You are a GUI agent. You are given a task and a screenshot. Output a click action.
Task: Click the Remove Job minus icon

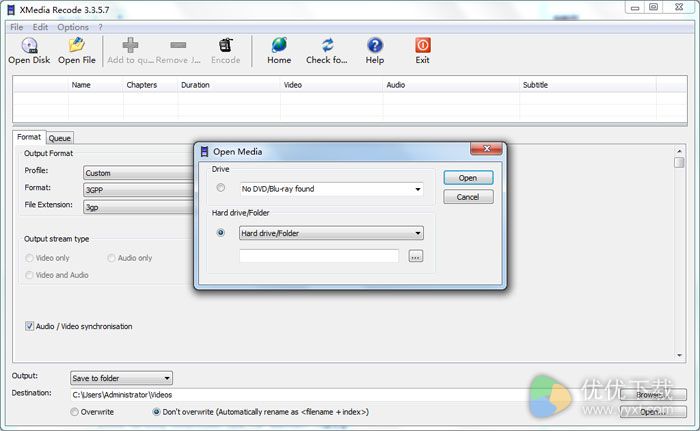[x=178, y=45]
